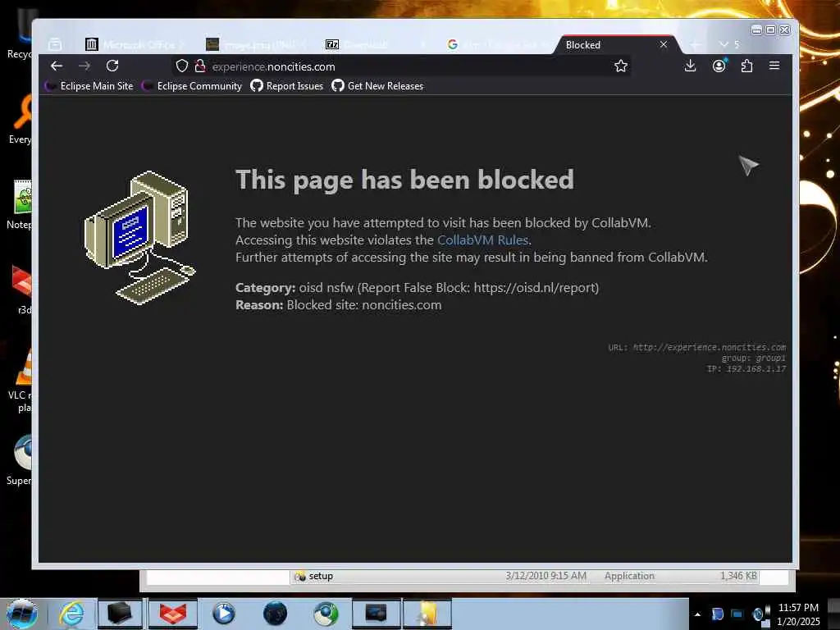
Task: Switch to the image PNG tab
Action: click(x=256, y=44)
